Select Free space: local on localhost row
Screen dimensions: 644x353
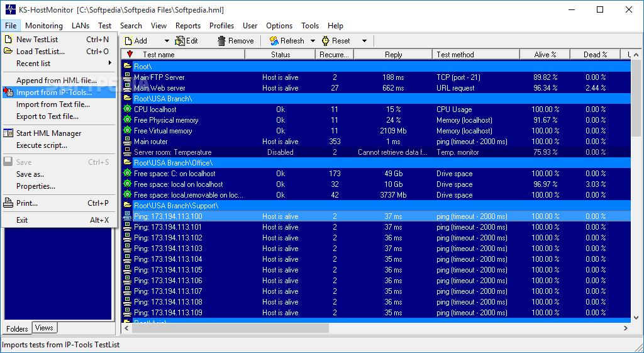click(376, 184)
